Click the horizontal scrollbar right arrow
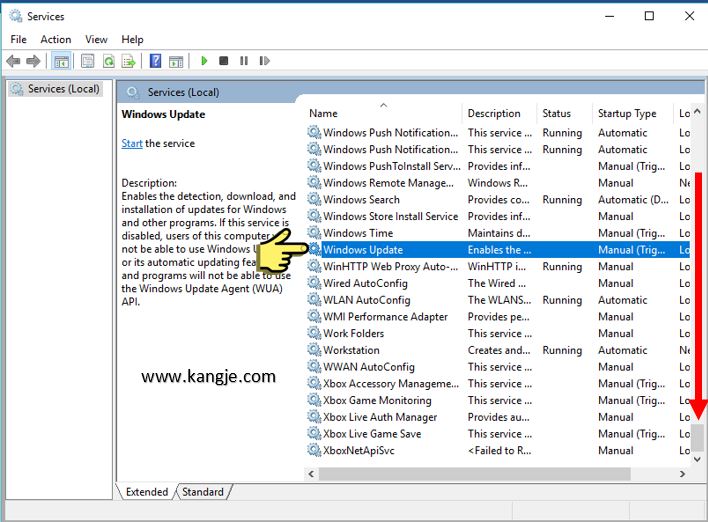This screenshot has width=708, height=522. pos(682,474)
